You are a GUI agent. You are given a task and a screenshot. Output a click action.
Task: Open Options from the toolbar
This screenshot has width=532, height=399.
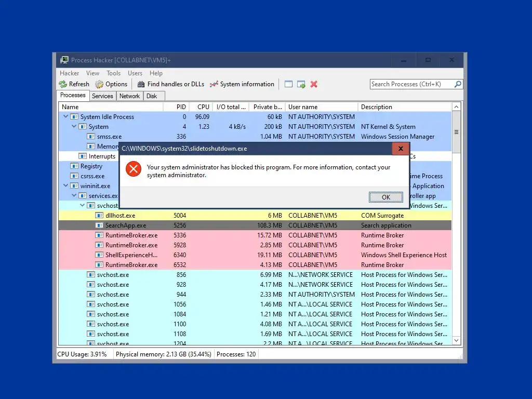coord(111,84)
